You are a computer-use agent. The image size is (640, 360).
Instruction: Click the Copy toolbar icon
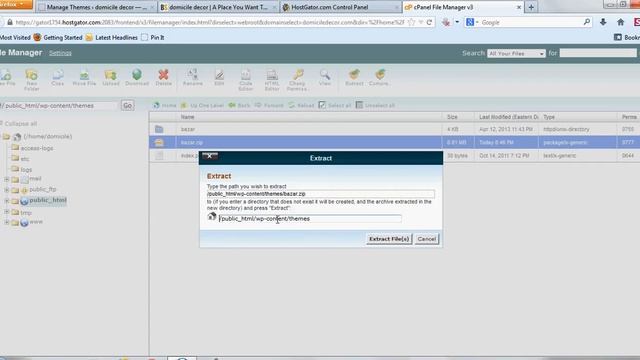[x=58, y=77]
